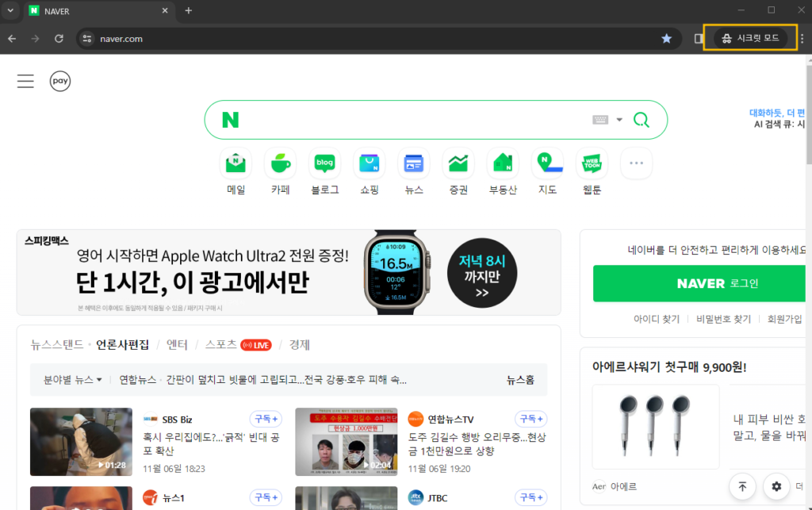The width and height of the screenshot is (812, 510).
Task: Open a new browser tab
Action: [x=189, y=11]
